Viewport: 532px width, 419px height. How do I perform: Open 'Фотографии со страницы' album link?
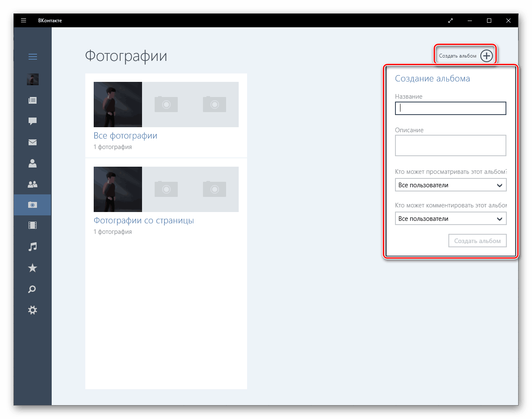(144, 220)
